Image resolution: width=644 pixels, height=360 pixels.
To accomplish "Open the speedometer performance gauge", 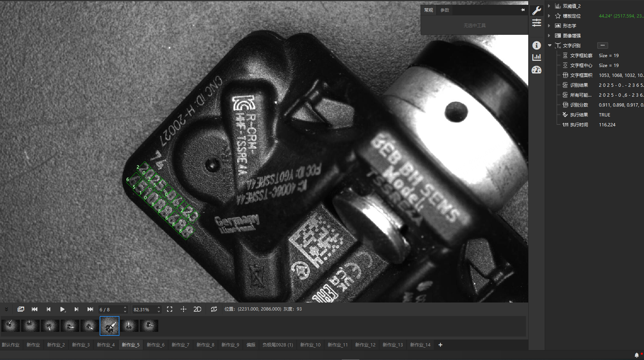I will (536, 70).
